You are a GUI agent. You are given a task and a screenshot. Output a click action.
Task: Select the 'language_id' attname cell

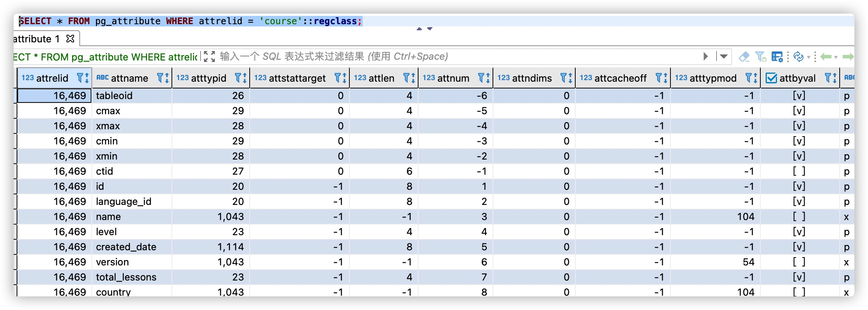[132, 201]
